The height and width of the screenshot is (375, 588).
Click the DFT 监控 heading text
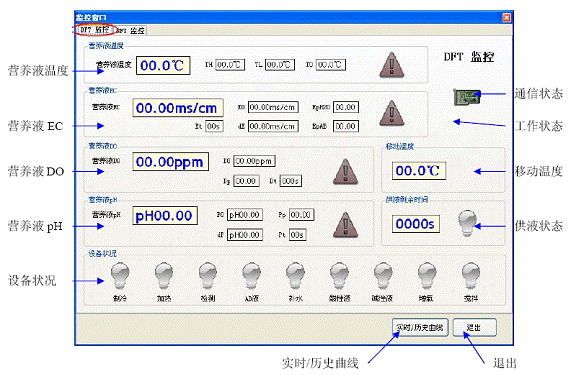point(469,57)
